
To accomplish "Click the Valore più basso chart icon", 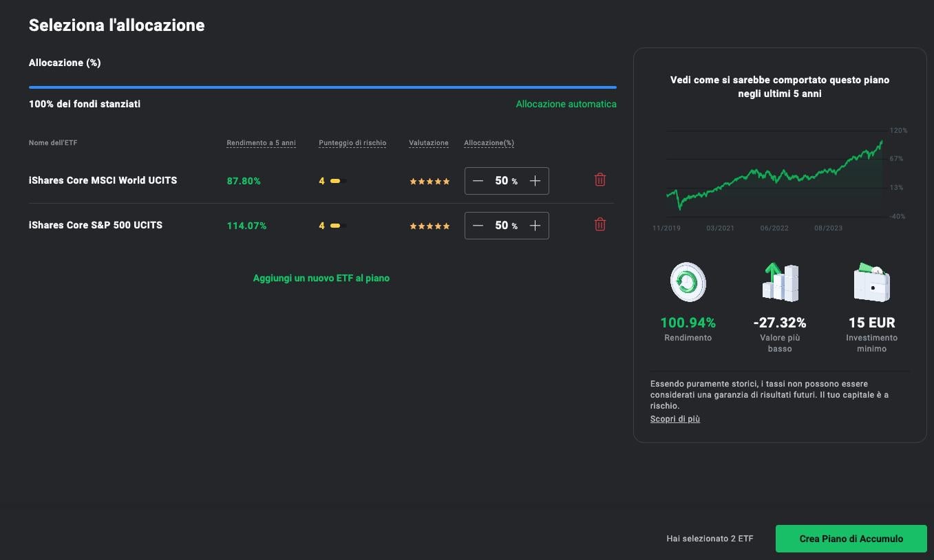I will pyautogui.click(x=779, y=282).
